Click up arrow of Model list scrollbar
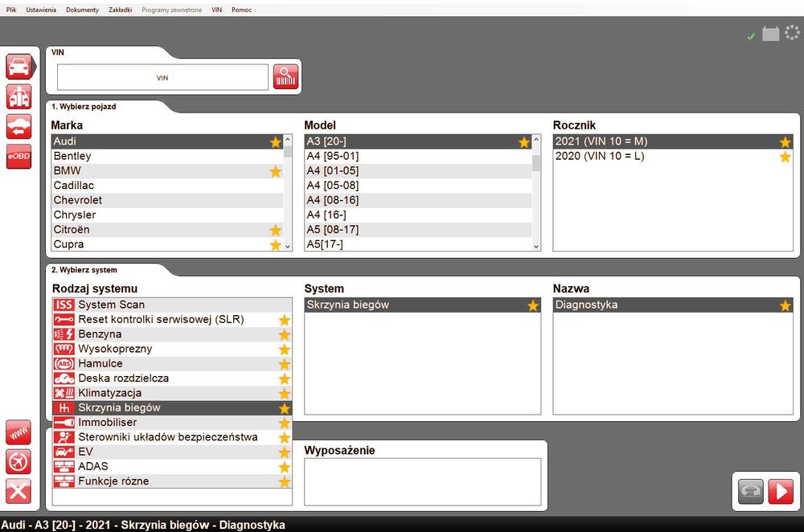 536,139
